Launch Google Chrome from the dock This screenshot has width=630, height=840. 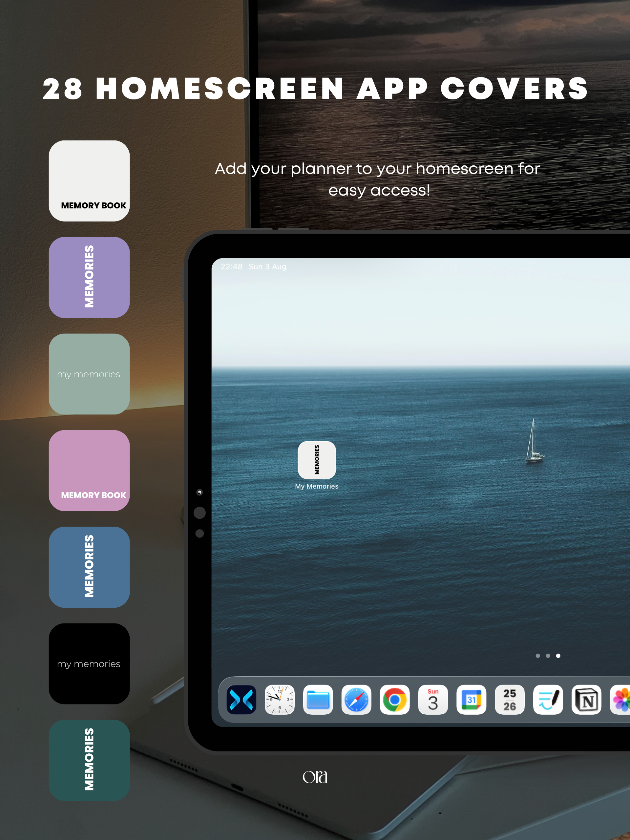[x=394, y=700]
